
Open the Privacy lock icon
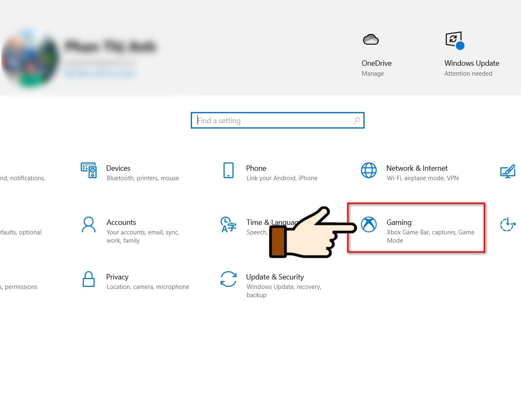(89, 279)
